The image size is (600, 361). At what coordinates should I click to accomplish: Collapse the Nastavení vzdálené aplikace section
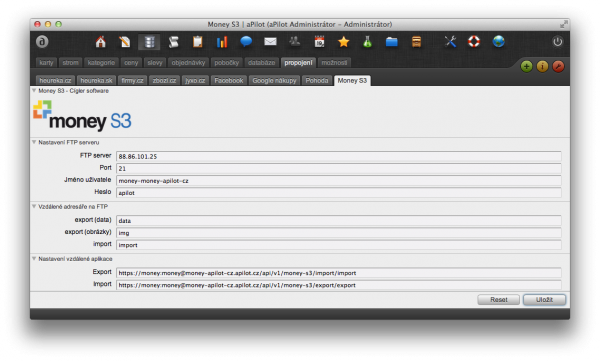point(34,259)
